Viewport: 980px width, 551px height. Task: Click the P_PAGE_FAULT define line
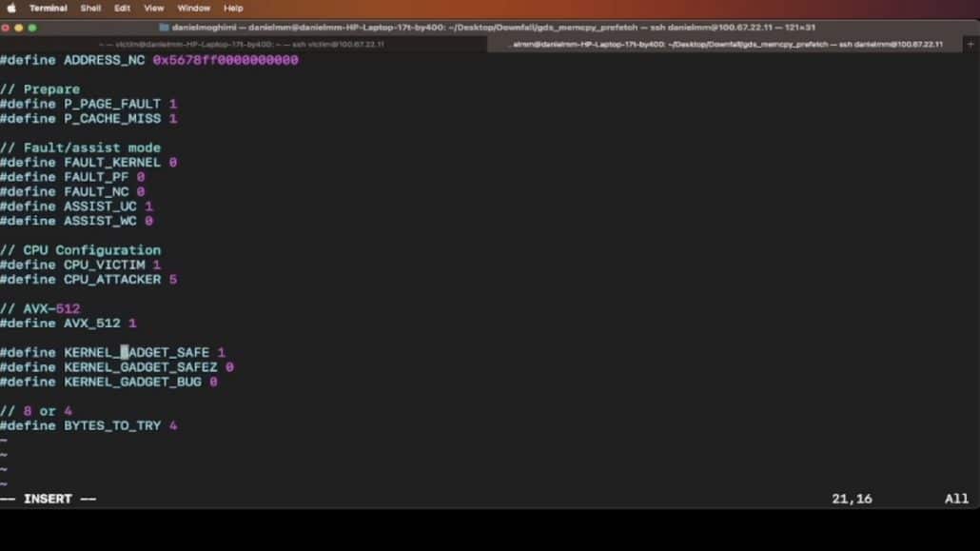click(x=88, y=104)
